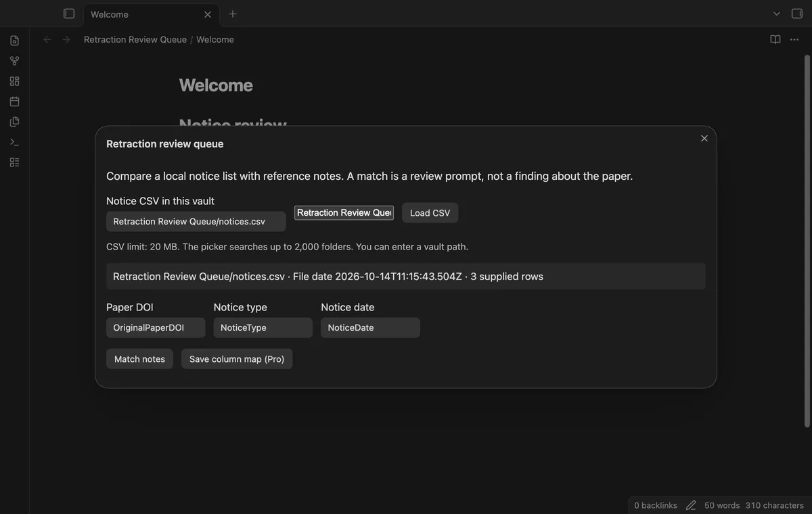Navigate back with the left arrow

[47, 39]
